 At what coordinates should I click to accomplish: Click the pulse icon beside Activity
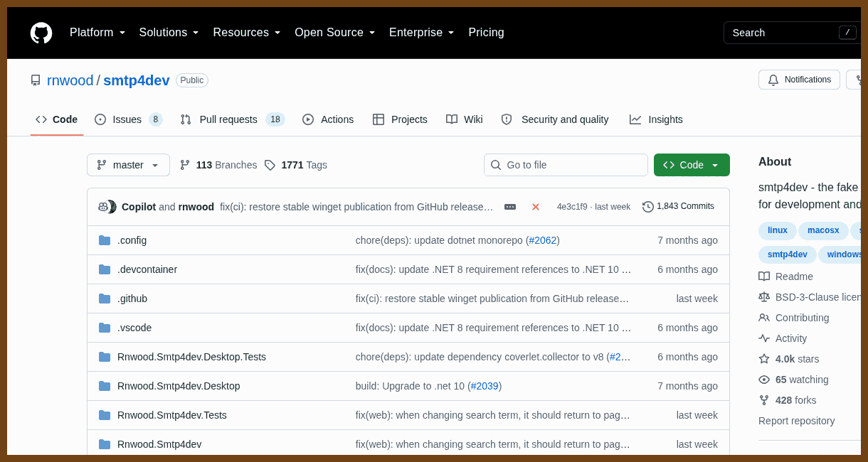click(x=764, y=338)
